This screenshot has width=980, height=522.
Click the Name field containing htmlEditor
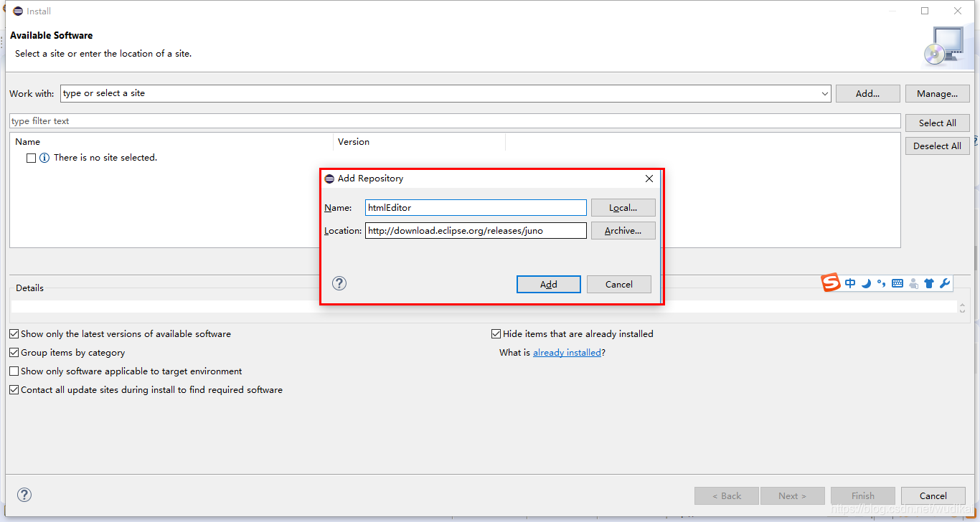coord(476,208)
